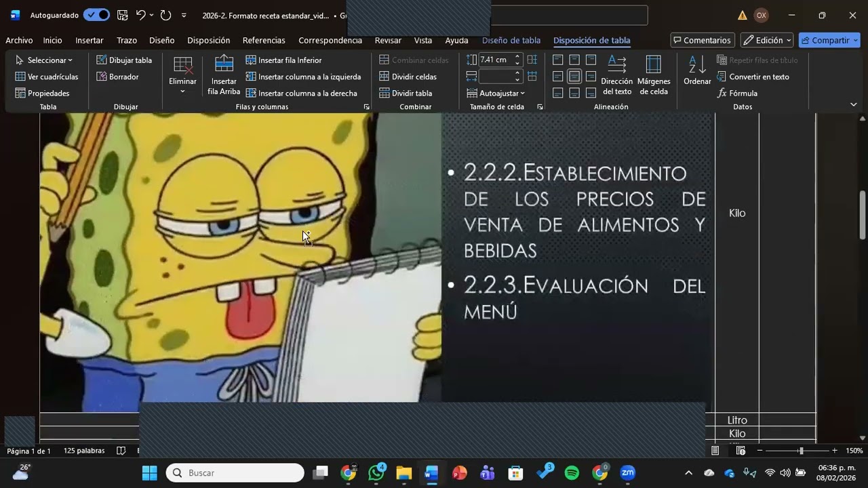Switch to the Correspondencia tab
The width and height of the screenshot is (868, 488).
click(330, 40)
